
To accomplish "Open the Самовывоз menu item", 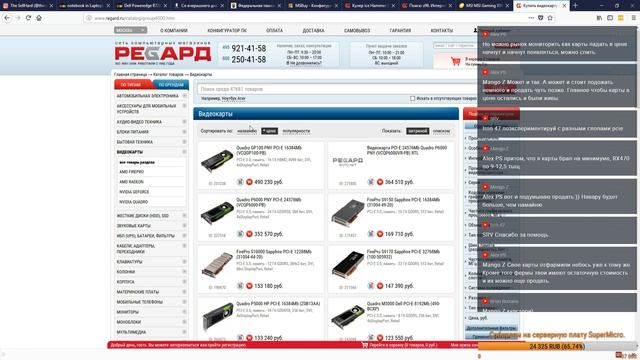I will coord(357,31).
